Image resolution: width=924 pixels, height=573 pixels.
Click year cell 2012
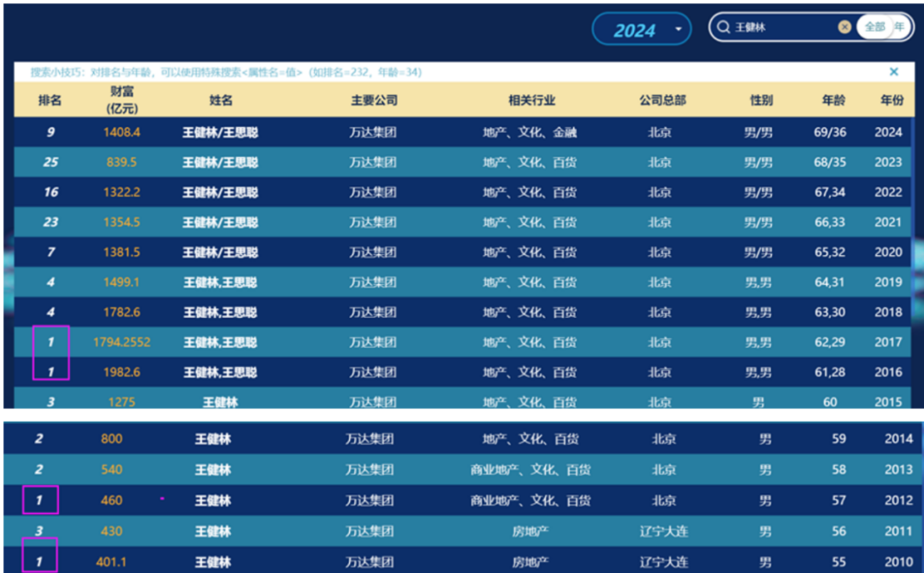pos(898,500)
